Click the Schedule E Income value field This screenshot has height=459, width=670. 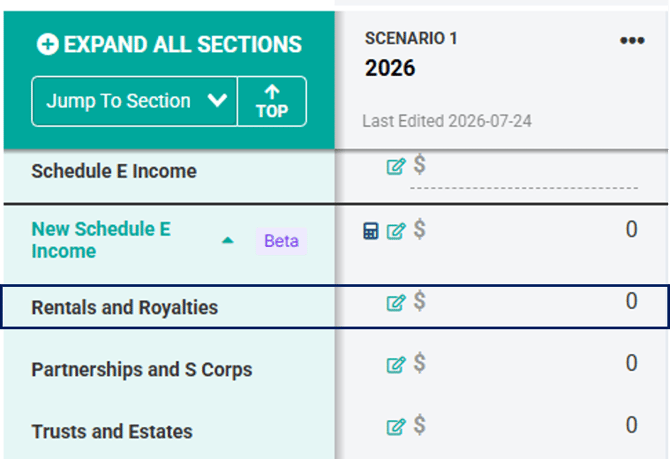click(x=524, y=171)
